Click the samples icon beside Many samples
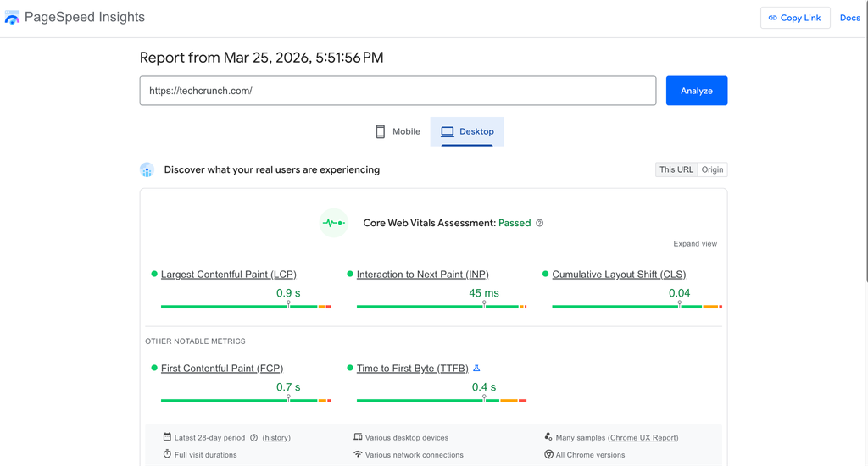The width and height of the screenshot is (868, 466). point(548,437)
